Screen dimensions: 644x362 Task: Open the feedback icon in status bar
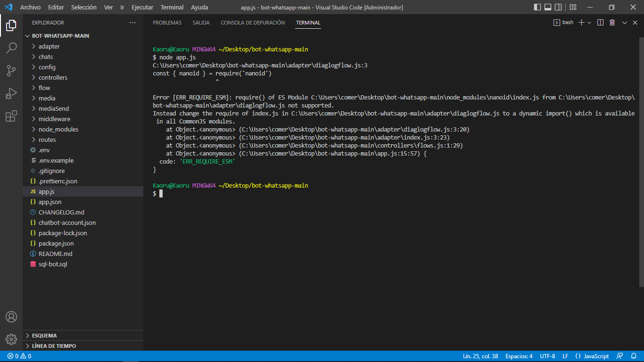click(620, 356)
